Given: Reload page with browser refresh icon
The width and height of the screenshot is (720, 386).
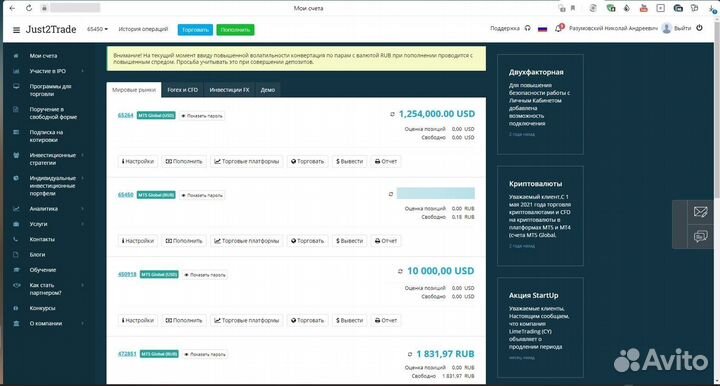Looking at the screenshot, I should pyautogui.click(x=29, y=8).
